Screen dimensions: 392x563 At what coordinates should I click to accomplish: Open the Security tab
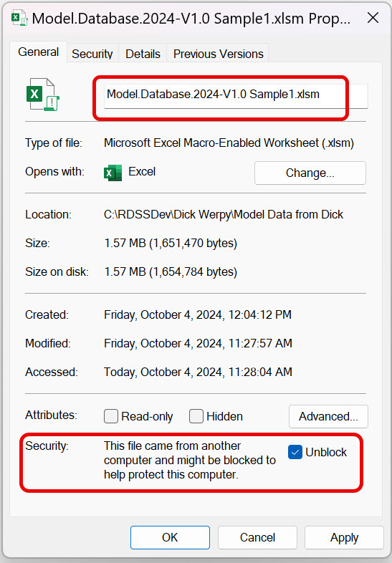tap(92, 54)
